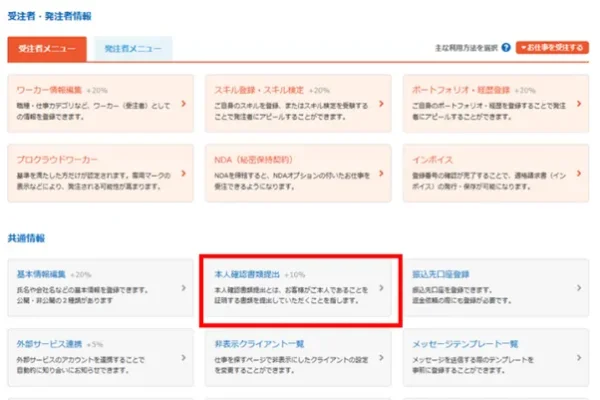Click the chevron on the ワーカー情報編集 card
This screenshot has width=600, height=400.
click(x=184, y=104)
